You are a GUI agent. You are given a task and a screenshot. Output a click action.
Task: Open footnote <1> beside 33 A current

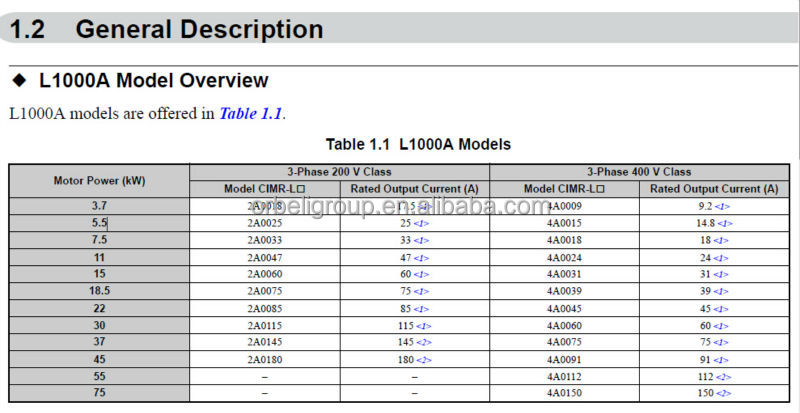[x=421, y=240]
